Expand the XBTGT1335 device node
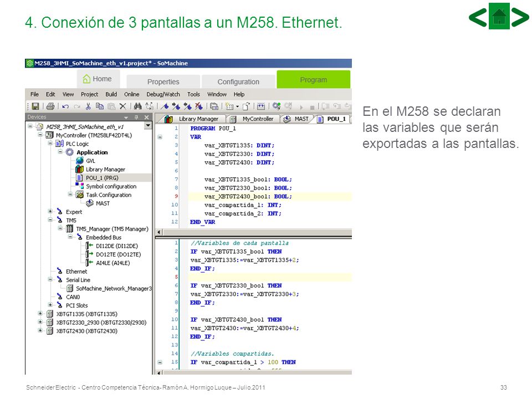This screenshot has width=532, height=399. point(40,314)
